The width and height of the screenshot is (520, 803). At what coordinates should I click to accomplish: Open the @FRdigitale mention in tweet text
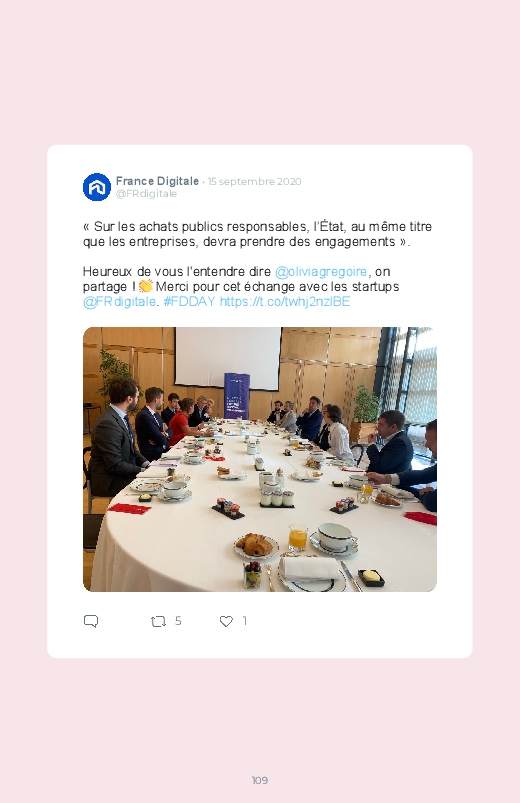(x=119, y=302)
